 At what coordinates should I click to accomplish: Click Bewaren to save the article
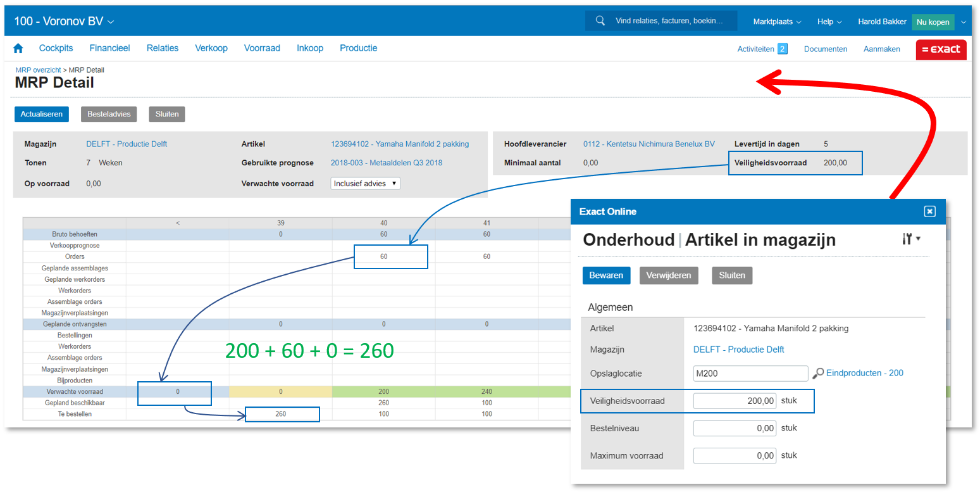[606, 275]
